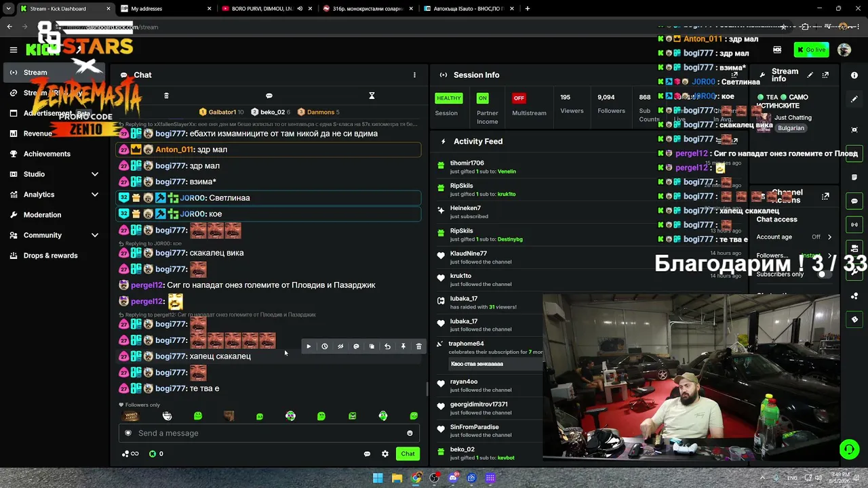Image resolution: width=868 pixels, height=488 pixels.
Task: Expand the Community section in the sidebar
Action: [x=94, y=235]
